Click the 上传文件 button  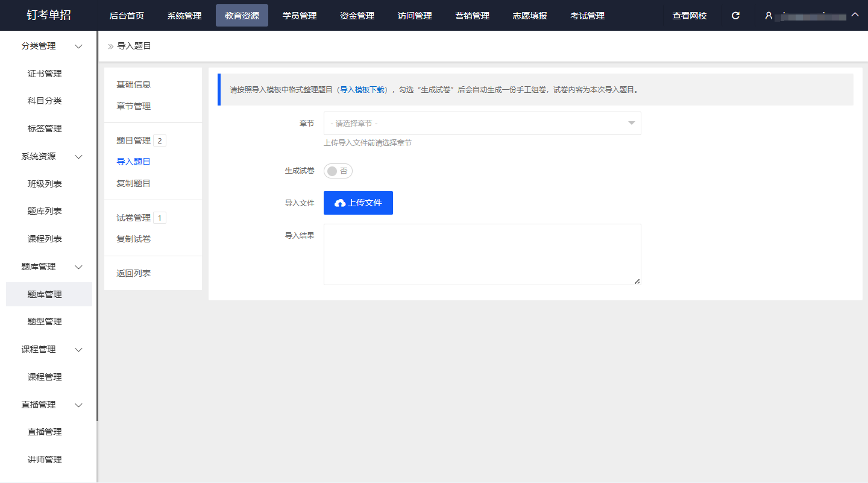358,203
